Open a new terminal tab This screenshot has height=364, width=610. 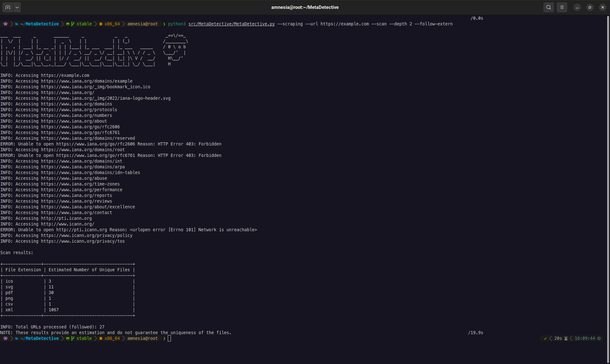(x=8, y=7)
